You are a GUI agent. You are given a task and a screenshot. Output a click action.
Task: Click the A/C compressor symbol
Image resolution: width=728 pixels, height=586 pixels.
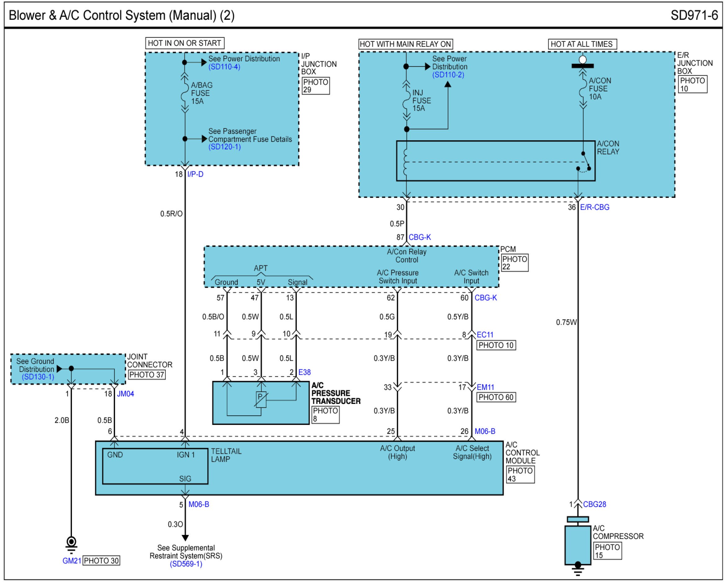coord(578,545)
